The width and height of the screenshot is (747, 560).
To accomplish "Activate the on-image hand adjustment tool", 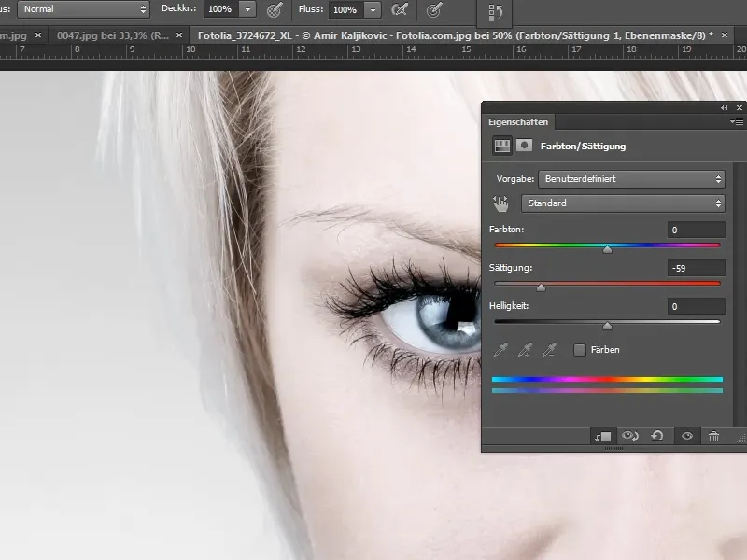I will tap(501, 203).
